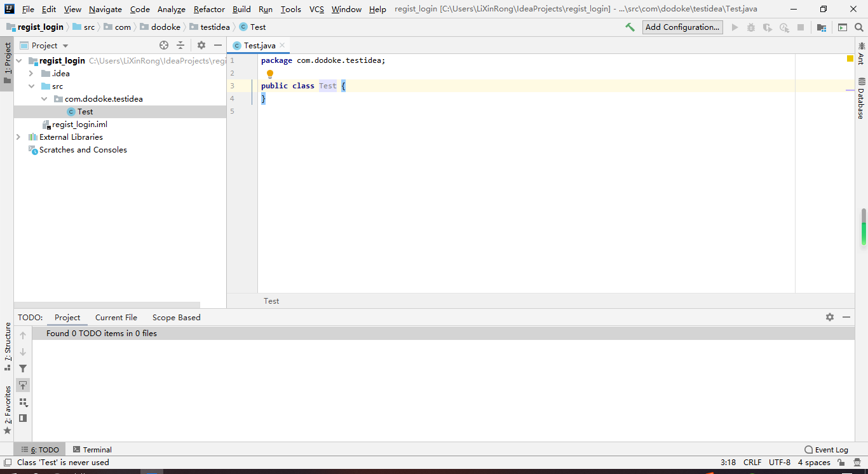The image size is (868, 474).
Task: Open the Refactor menu
Action: tap(209, 9)
